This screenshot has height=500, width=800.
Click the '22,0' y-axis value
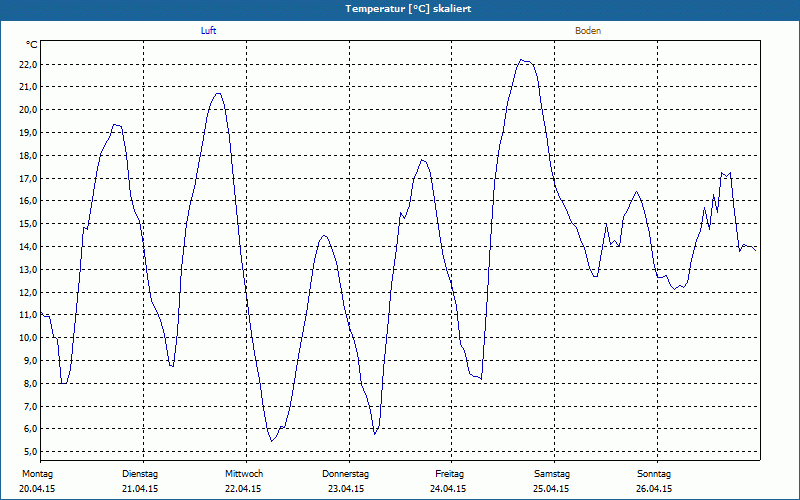28,64
